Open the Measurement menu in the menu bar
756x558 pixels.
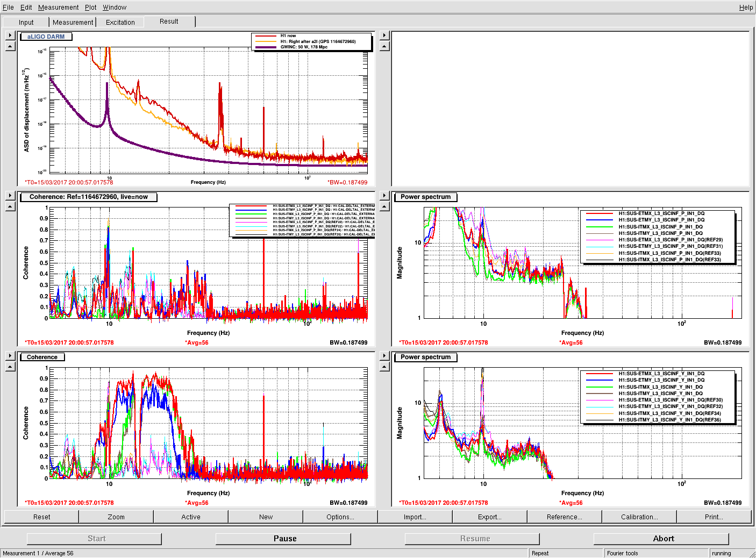58,8
